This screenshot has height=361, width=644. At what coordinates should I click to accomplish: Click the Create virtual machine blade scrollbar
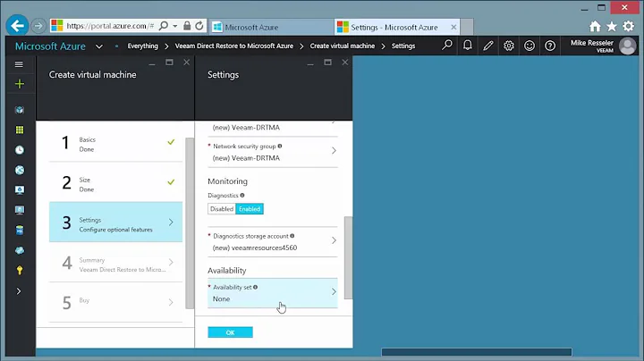[190, 222]
